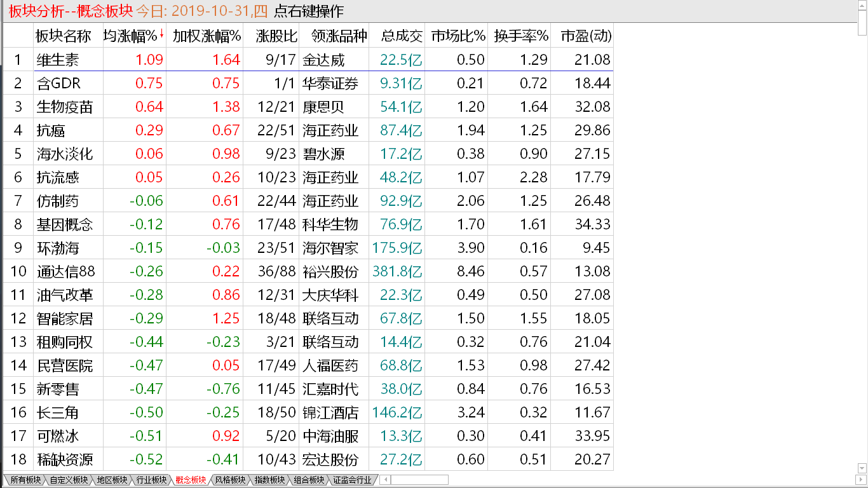Select the 民营医院 sector name

click(x=64, y=365)
